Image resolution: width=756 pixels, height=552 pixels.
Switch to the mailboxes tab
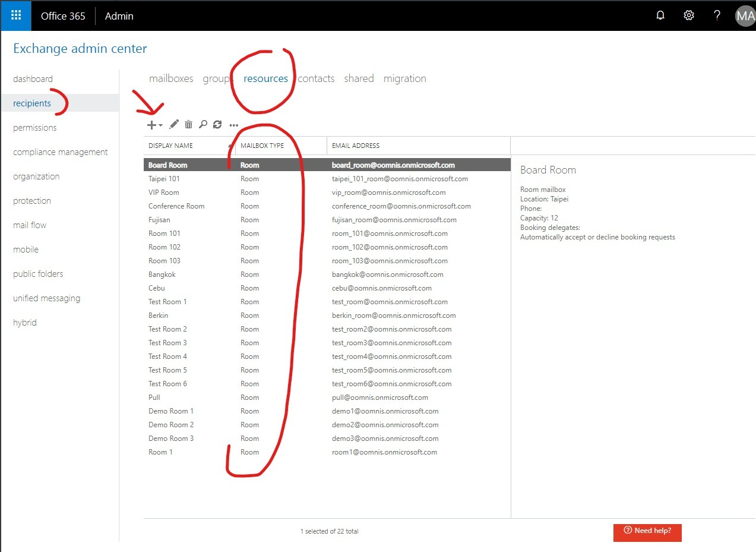pyautogui.click(x=171, y=78)
